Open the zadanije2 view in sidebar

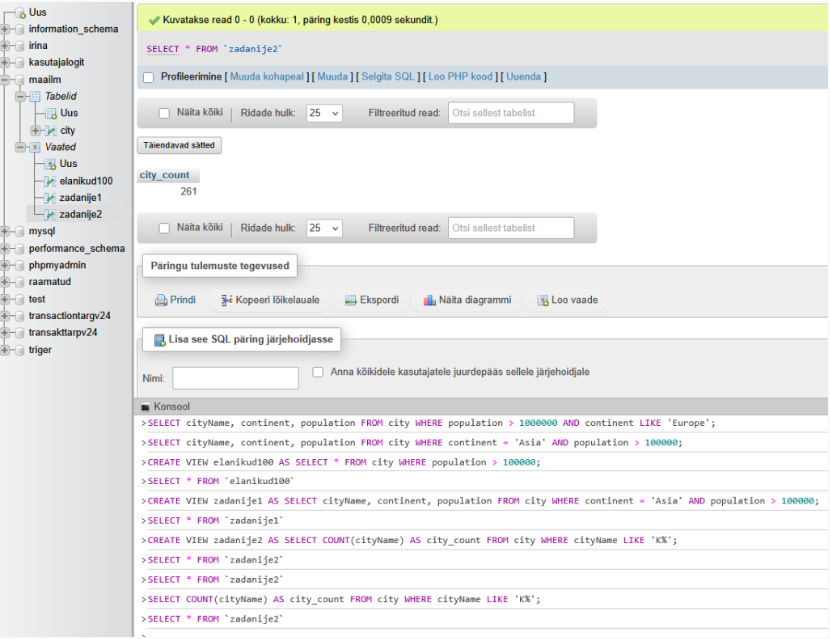[80, 215]
